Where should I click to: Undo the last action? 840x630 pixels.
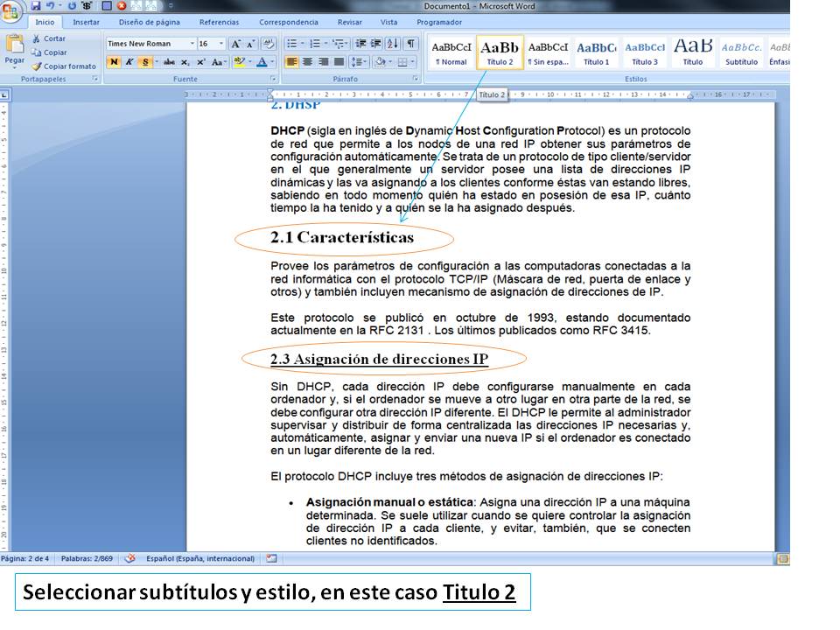(x=50, y=6)
